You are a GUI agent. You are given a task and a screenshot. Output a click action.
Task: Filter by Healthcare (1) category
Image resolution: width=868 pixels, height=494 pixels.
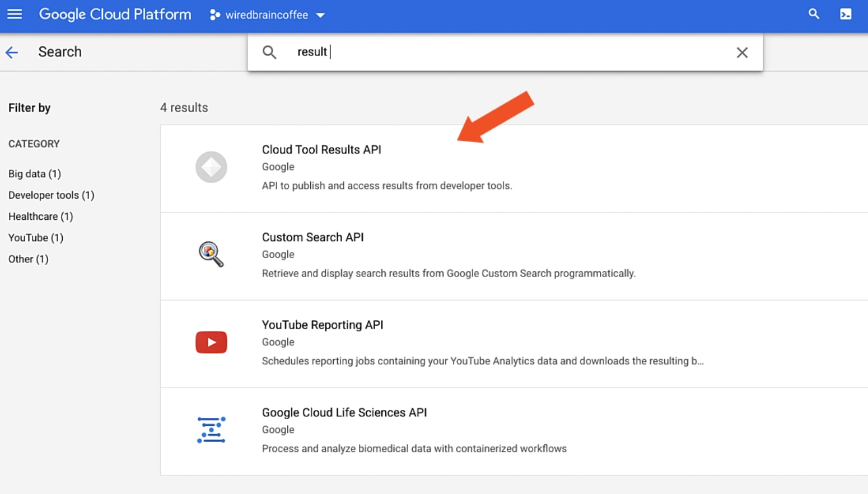tap(41, 217)
